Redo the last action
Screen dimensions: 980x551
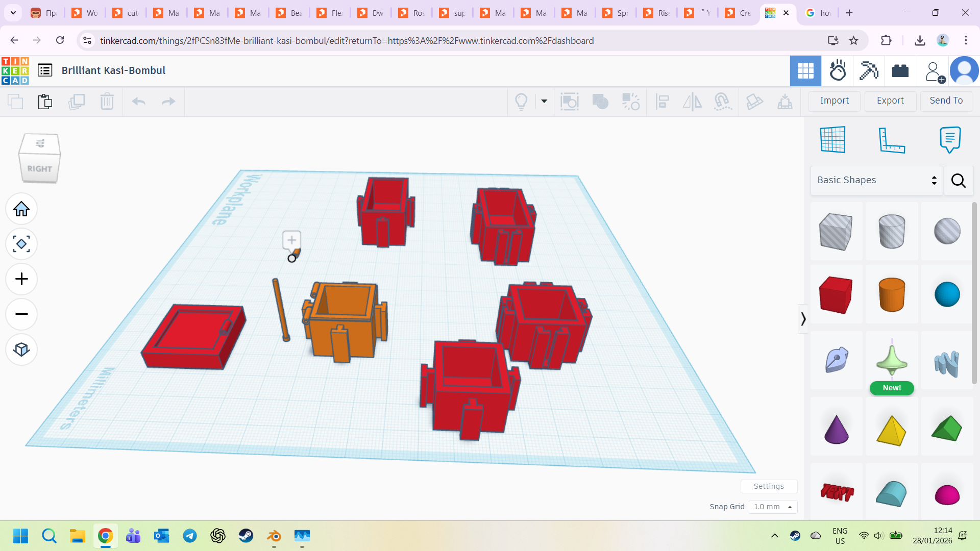point(168,102)
